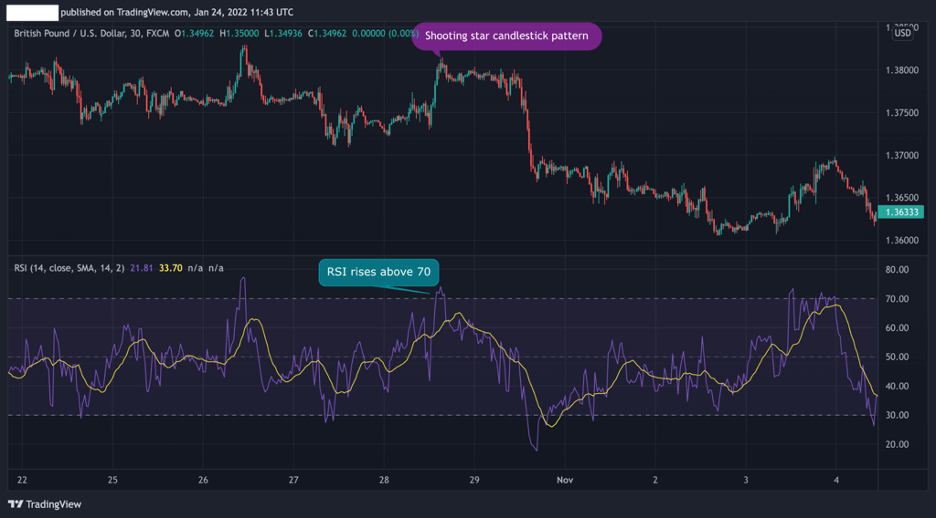Image resolution: width=936 pixels, height=518 pixels.
Task: Click the 1.38000 price axis label
Action: point(904,70)
